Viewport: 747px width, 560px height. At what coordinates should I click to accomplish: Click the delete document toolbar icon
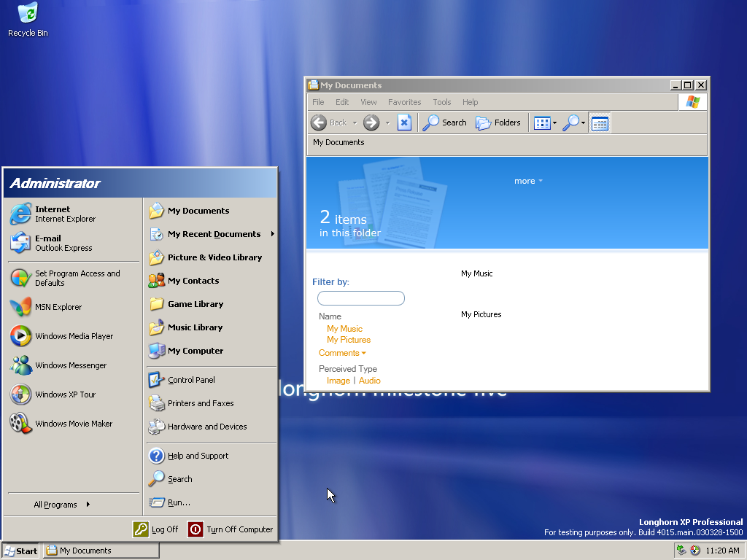[404, 122]
